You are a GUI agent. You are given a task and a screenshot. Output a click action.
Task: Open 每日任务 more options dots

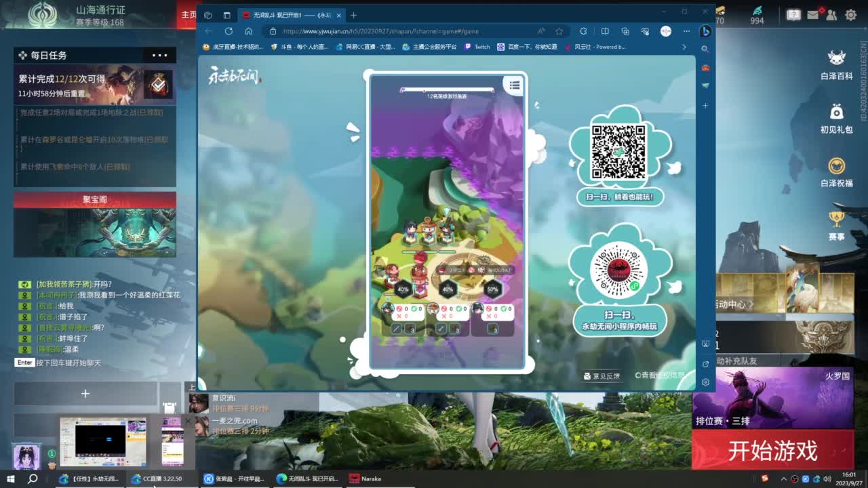[x=160, y=56]
